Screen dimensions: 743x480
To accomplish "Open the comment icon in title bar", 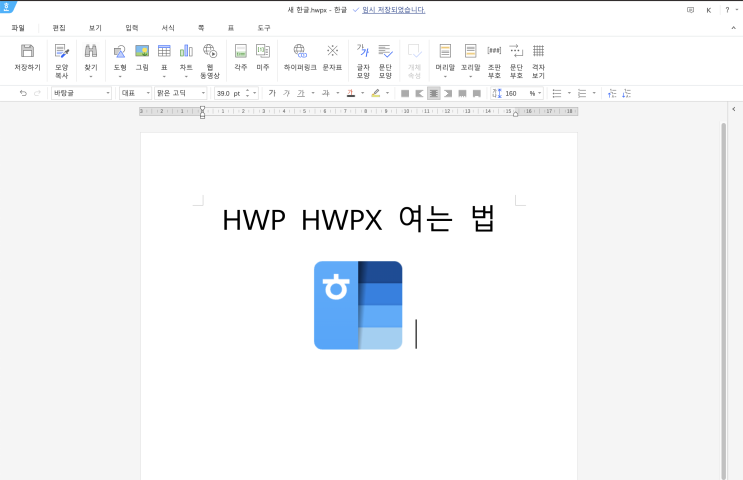I will [x=690, y=10].
